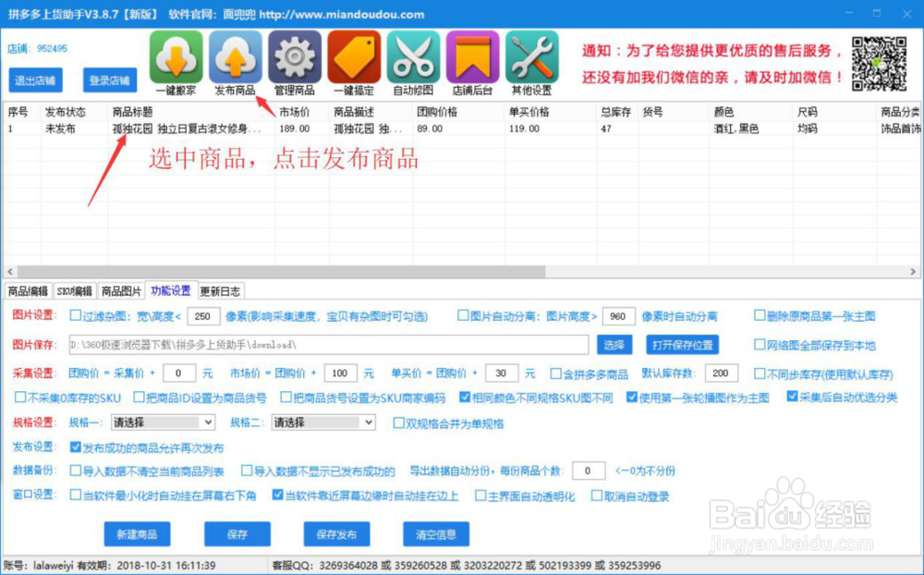924x575 pixels.
Task: Enable 当软件最小化时自动挂在屏幕右下角
Action: pyautogui.click(x=76, y=495)
